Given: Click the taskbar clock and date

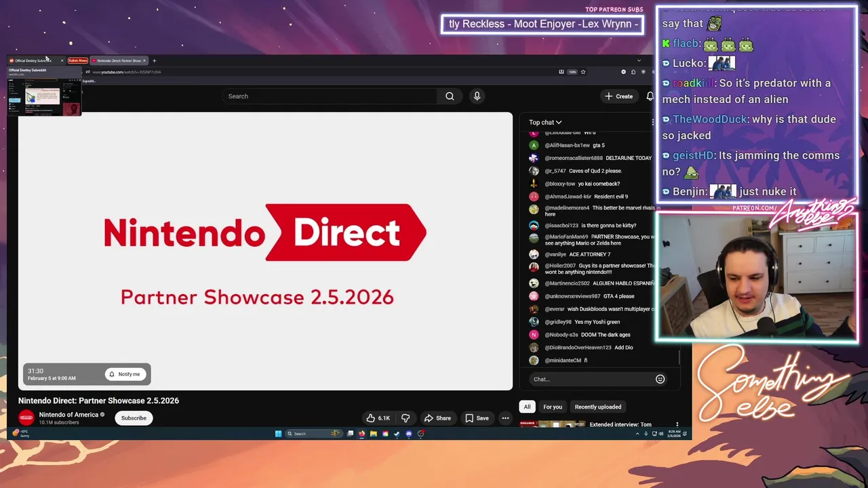Looking at the screenshot, I should [675, 434].
